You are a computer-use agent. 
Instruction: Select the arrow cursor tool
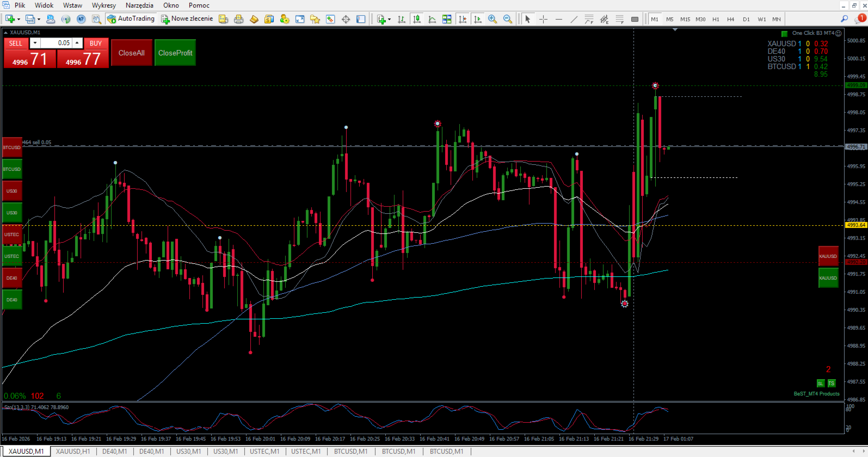point(527,19)
